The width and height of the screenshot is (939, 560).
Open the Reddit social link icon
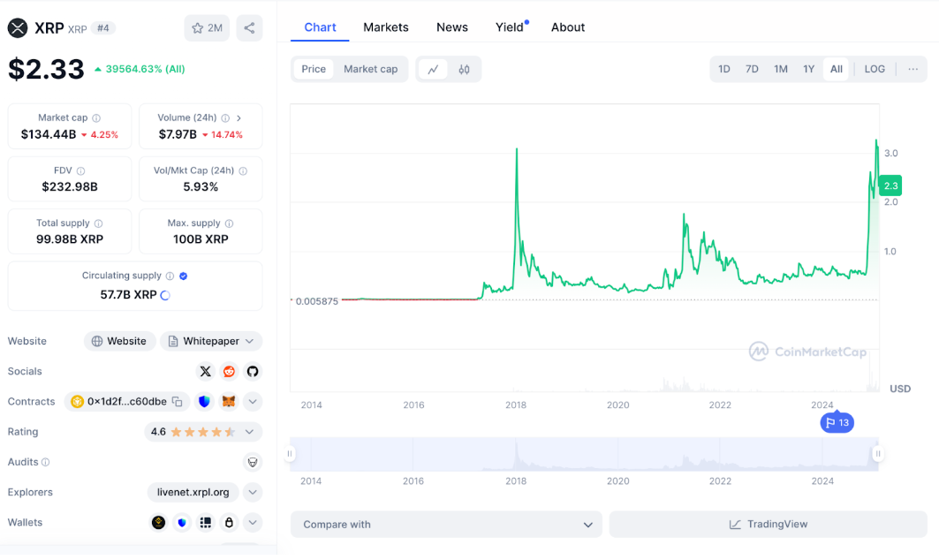pyautogui.click(x=230, y=372)
